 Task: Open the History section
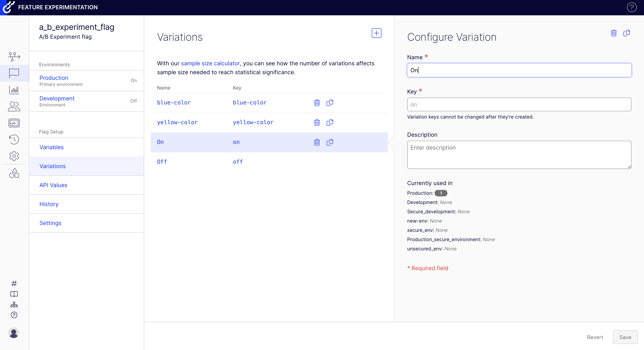[x=49, y=204]
